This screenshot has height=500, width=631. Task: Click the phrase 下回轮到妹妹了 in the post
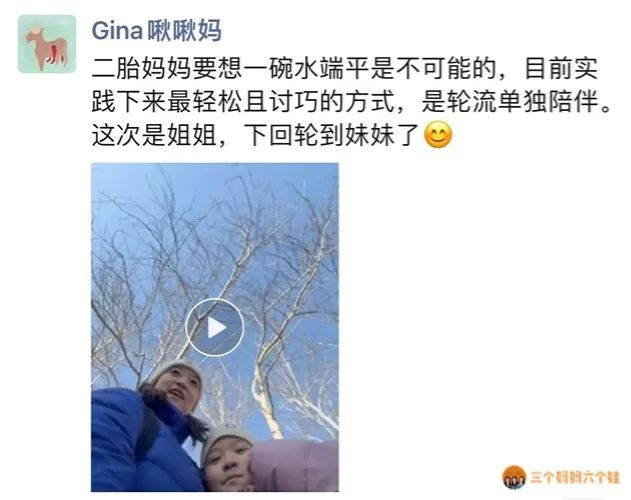333,134
